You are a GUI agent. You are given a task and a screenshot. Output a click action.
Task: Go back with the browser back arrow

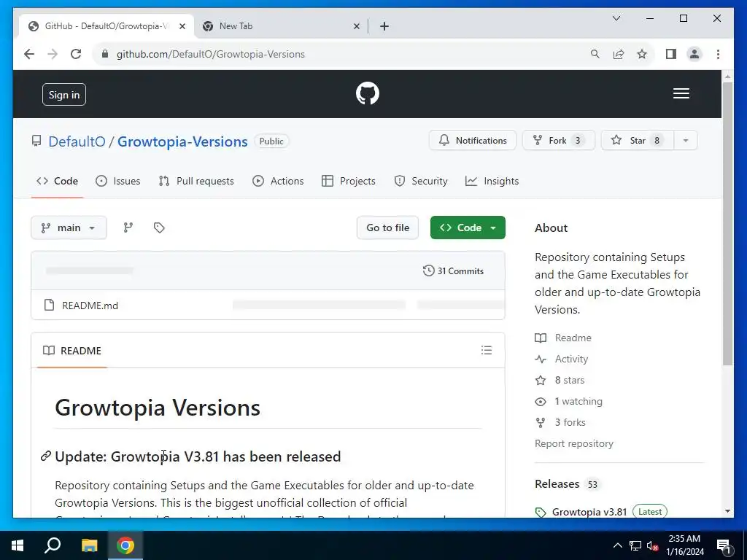(x=29, y=54)
